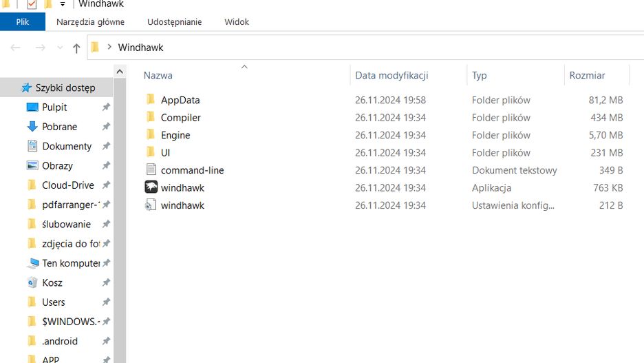
Task: Go up one folder level arrow
Action: point(76,48)
